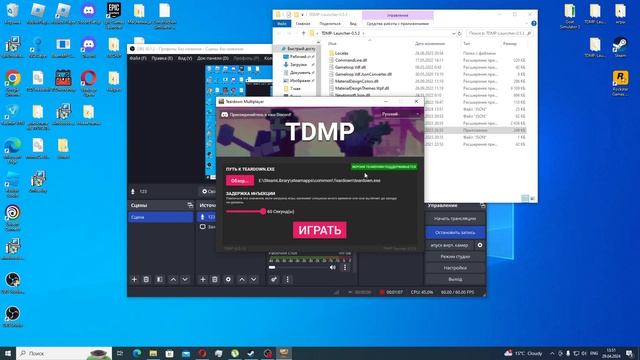Open the Вид menu in OBS

click(x=185, y=58)
